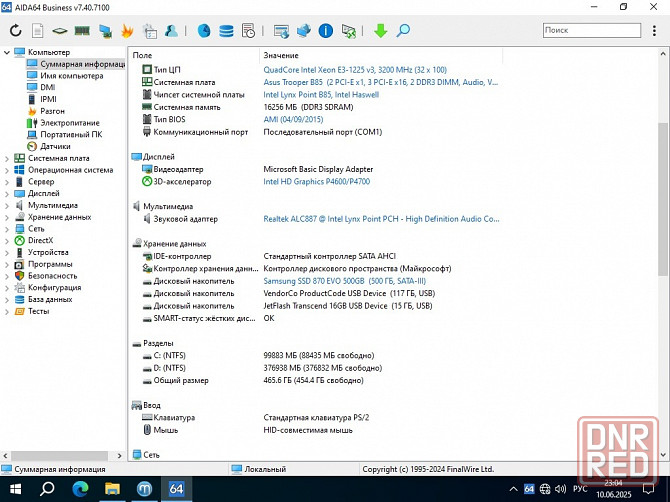Click the CPU chip toolbar icon
Image resolution: width=670 pixels, height=502 pixels.
pos(60,31)
